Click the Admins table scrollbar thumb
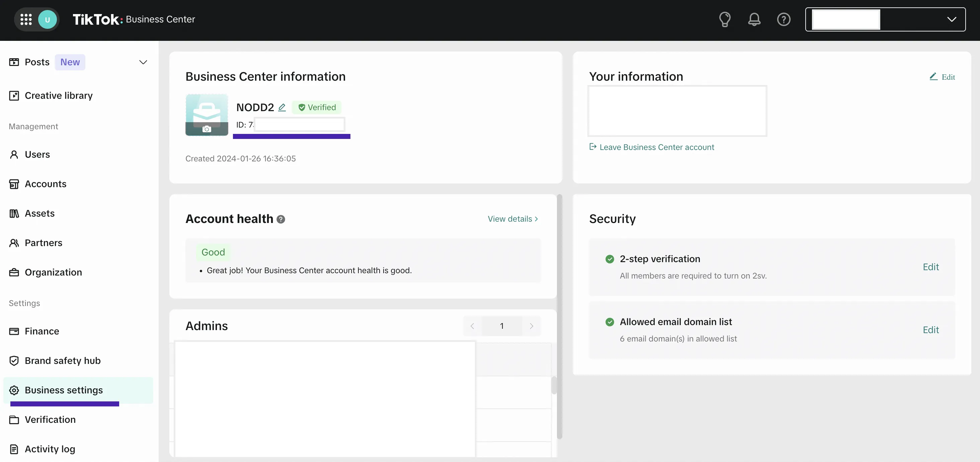The image size is (980, 462). (x=554, y=385)
